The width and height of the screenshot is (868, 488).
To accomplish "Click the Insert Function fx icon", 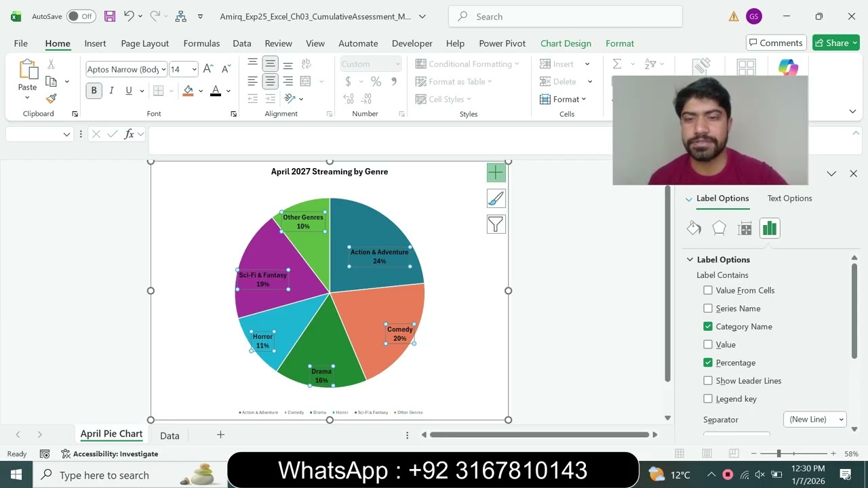I will (129, 134).
